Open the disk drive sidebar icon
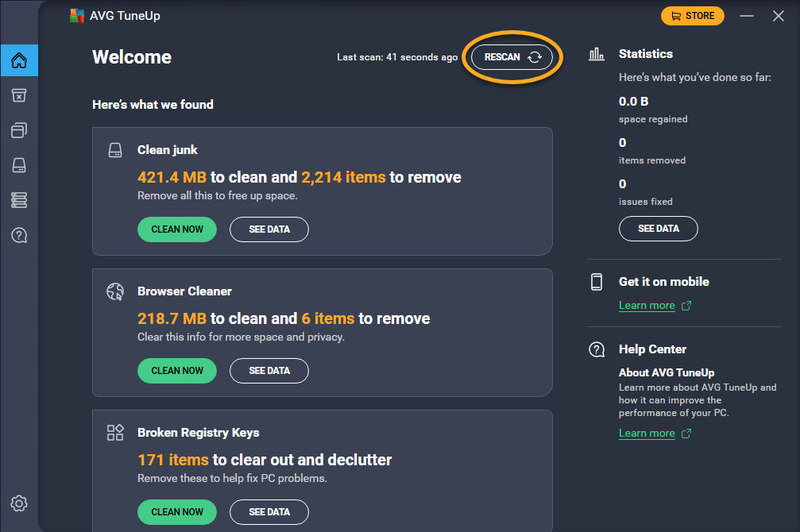The width and height of the screenshot is (800, 532). click(x=19, y=165)
